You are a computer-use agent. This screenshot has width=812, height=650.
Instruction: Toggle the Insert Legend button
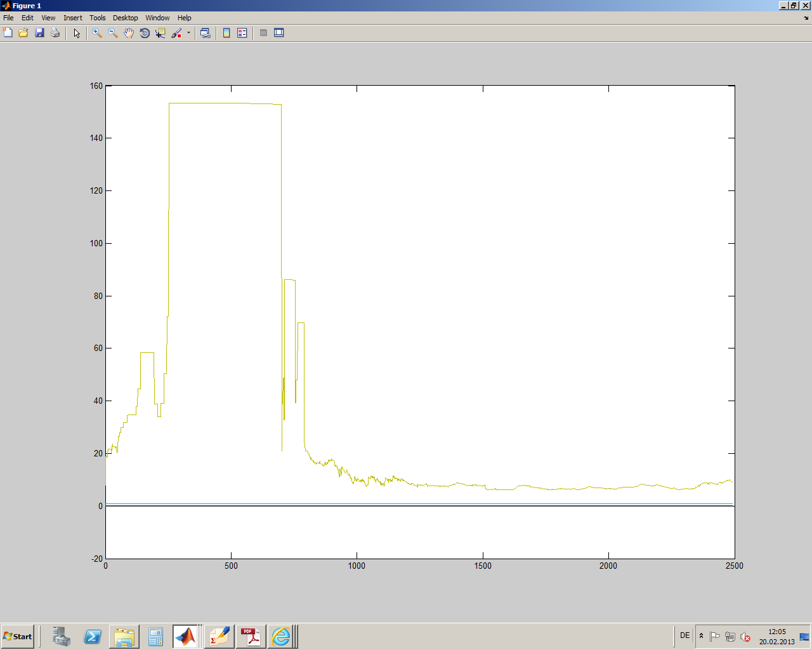(x=242, y=33)
